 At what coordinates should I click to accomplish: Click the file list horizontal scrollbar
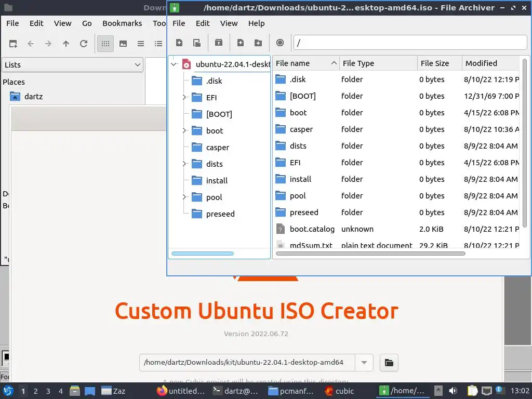[x=370, y=254]
